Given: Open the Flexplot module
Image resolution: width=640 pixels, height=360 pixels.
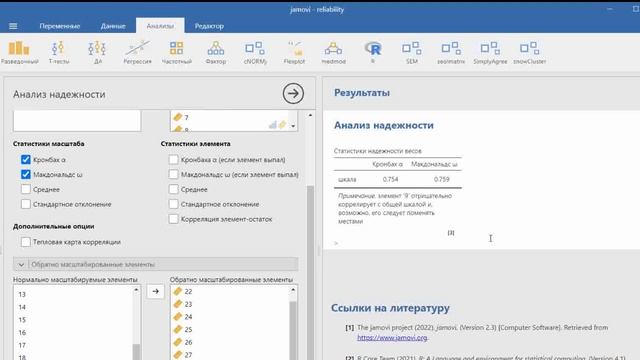Looking at the screenshot, I should [x=294, y=53].
